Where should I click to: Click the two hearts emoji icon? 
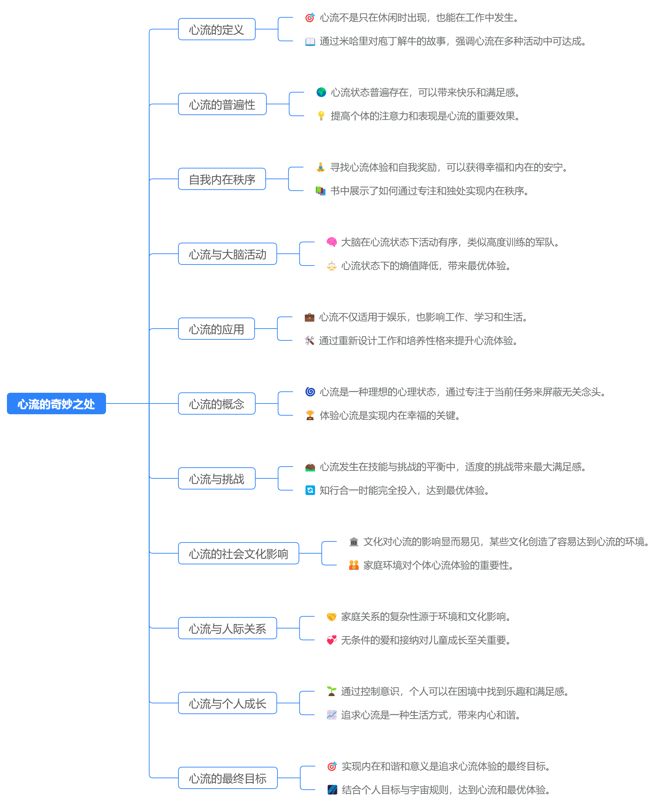click(331, 640)
